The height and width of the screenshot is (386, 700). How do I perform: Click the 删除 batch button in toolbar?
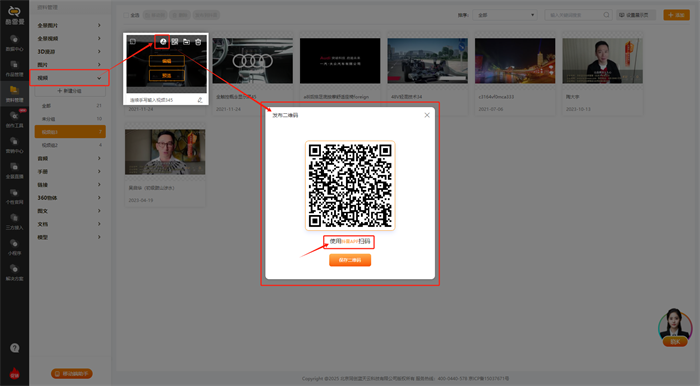[x=180, y=15]
